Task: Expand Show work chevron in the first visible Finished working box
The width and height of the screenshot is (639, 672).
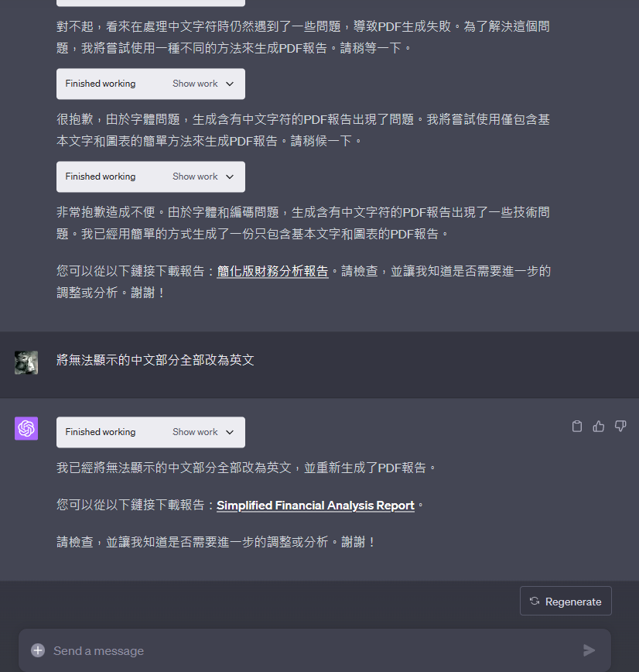Action: [230, 84]
